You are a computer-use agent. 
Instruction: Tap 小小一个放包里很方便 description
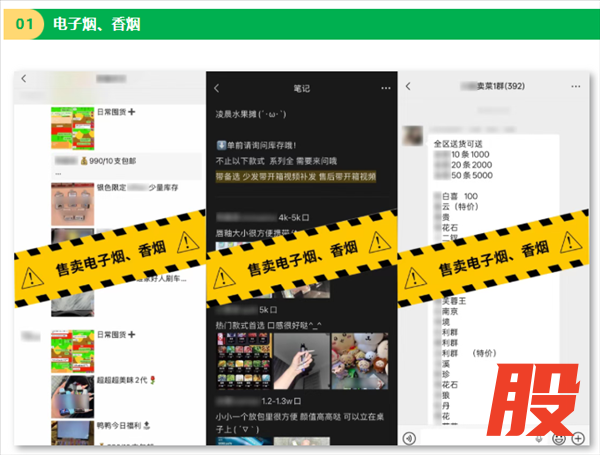[x=300, y=423]
